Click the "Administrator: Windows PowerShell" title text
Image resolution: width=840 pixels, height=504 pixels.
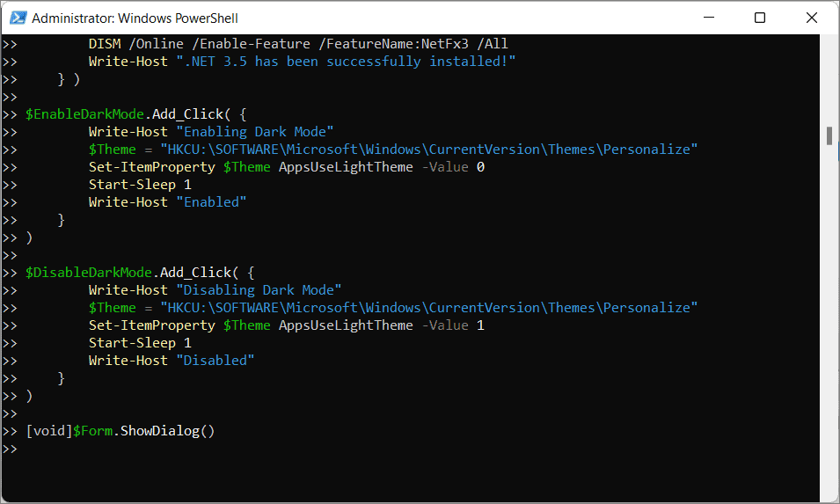pyautogui.click(x=135, y=18)
